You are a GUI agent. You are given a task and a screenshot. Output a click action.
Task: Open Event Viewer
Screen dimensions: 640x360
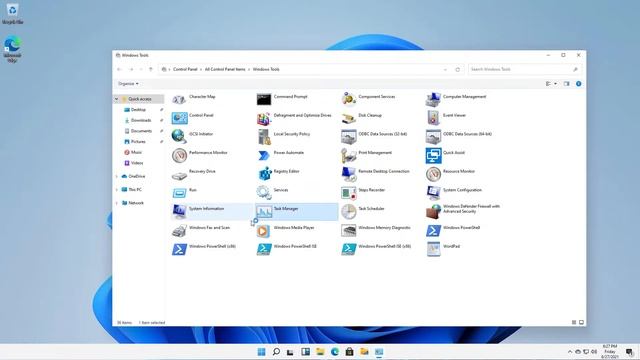coord(446,117)
